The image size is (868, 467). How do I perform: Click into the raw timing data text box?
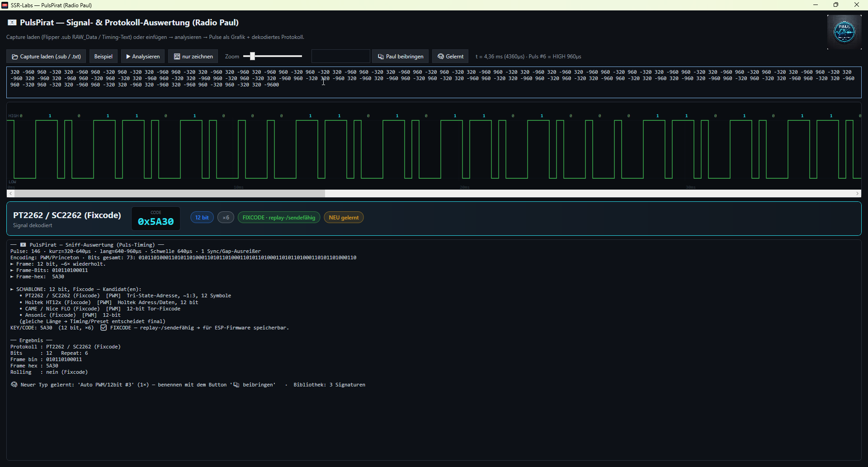coord(434,82)
